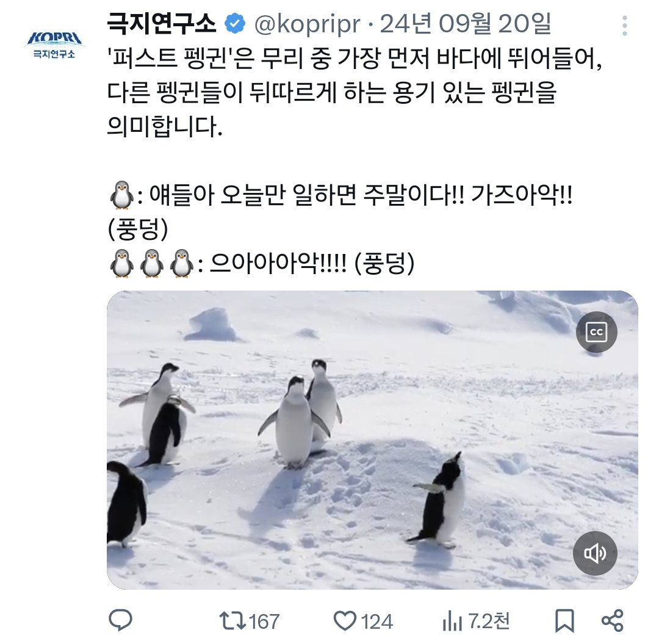Open the 24년 09월 20일 timestamp
The height and width of the screenshot is (644, 659).
coord(465,24)
